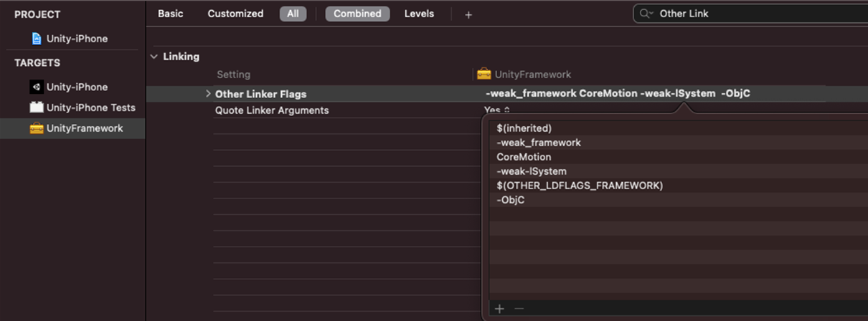Click the Unity-iPhone project file icon
The height and width of the screenshot is (321, 868).
(x=37, y=39)
